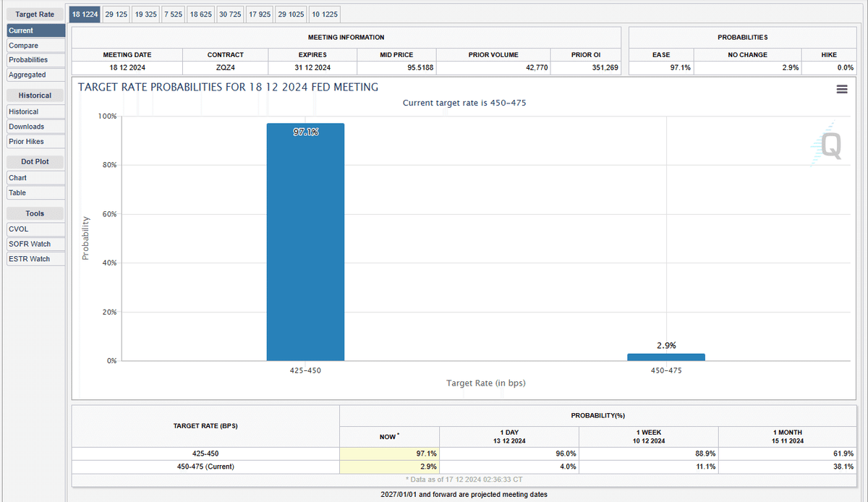Click the 425-450 blue probability bar
This screenshot has height=502, width=868.
click(305, 242)
